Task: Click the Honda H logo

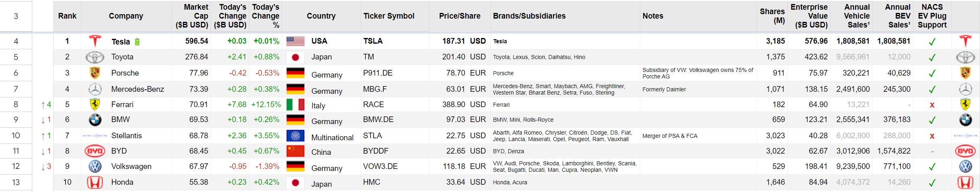Action: 95,182
